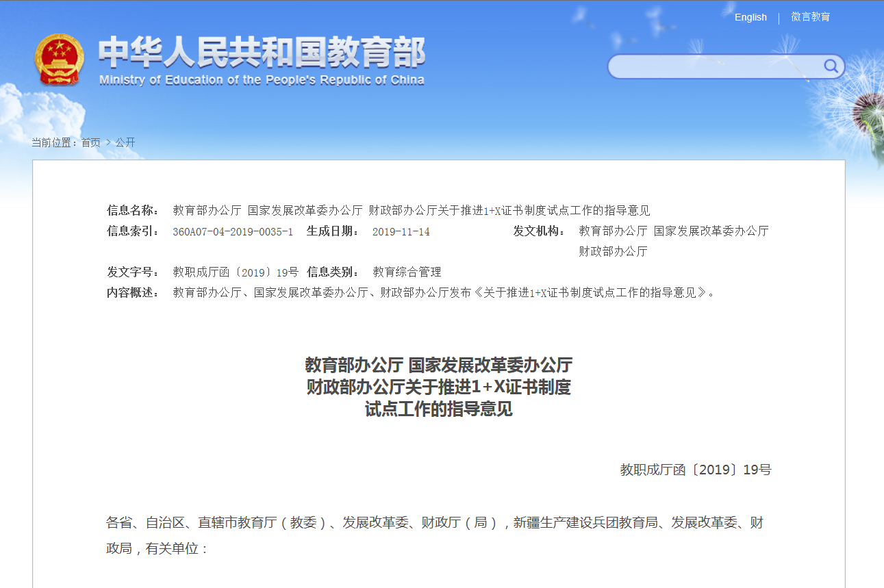The width and height of the screenshot is (884, 588).
Task: Click the 当前位置 breadcrumb label
Action: pos(54,142)
